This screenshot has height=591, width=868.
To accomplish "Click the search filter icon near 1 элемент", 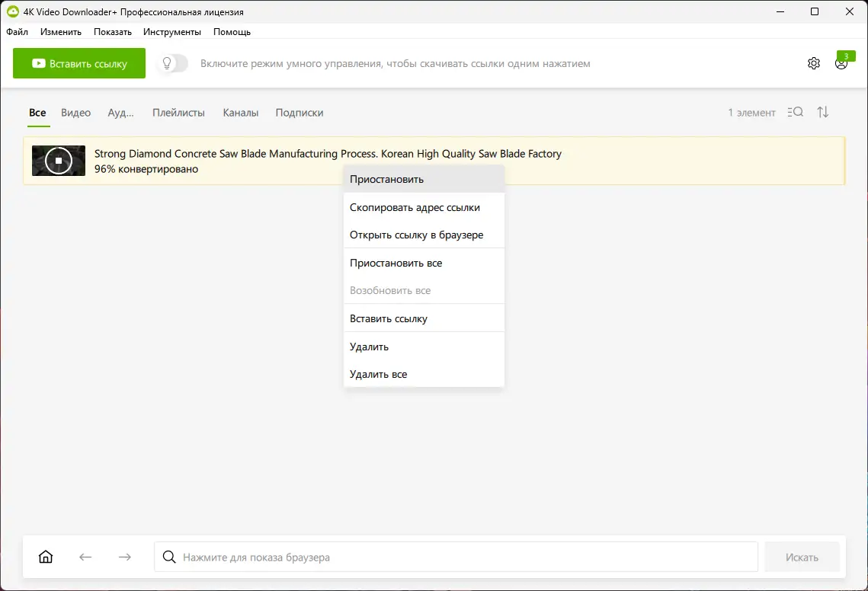I will click(x=795, y=112).
